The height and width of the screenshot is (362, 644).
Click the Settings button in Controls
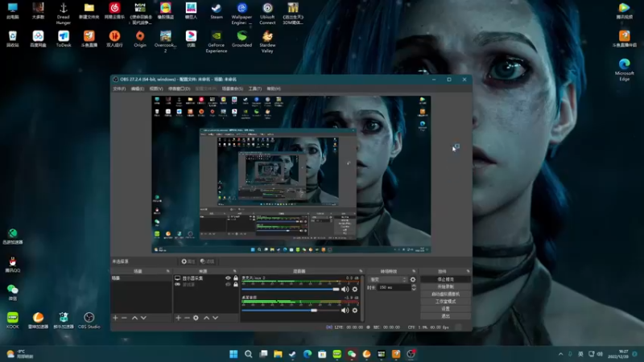[x=446, y=309]
